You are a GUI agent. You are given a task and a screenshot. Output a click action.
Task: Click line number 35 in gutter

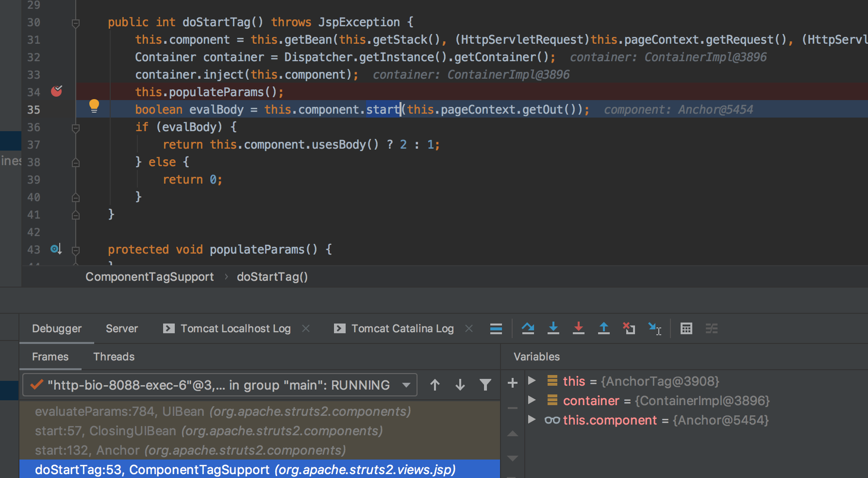pyautogui.click(x=33, y=110)
